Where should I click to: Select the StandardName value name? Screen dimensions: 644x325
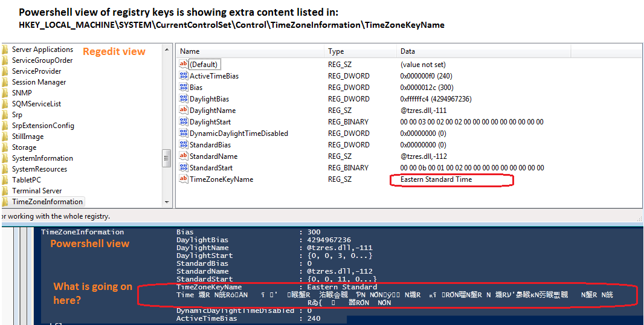tap(214, 156)
